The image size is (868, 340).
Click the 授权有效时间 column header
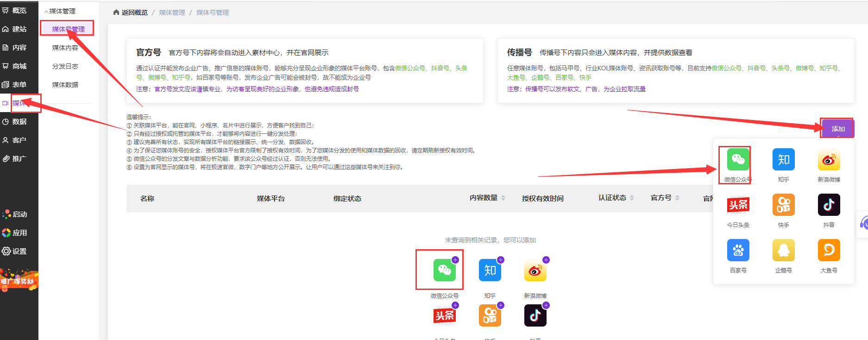pos(542,198)
